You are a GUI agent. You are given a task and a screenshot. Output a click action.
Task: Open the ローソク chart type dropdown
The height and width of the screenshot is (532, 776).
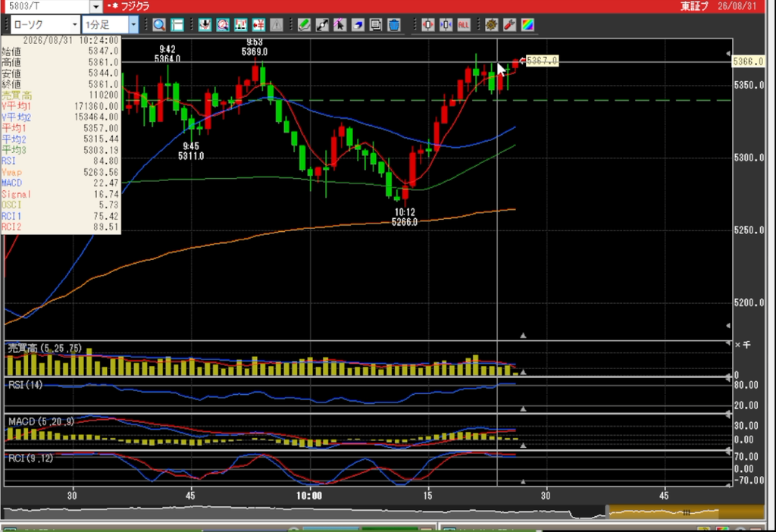point(45,24)
